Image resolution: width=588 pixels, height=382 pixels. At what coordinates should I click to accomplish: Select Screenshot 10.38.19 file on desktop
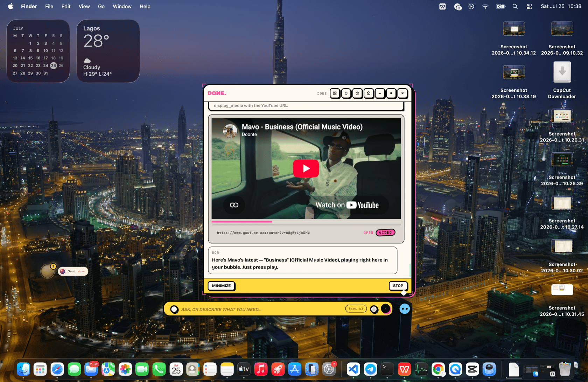513,82
